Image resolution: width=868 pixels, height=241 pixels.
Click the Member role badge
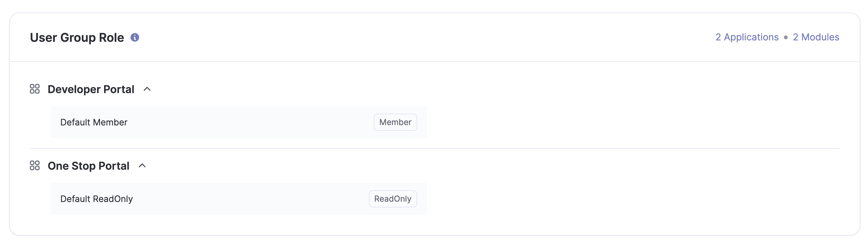click(x=395, y=122)
